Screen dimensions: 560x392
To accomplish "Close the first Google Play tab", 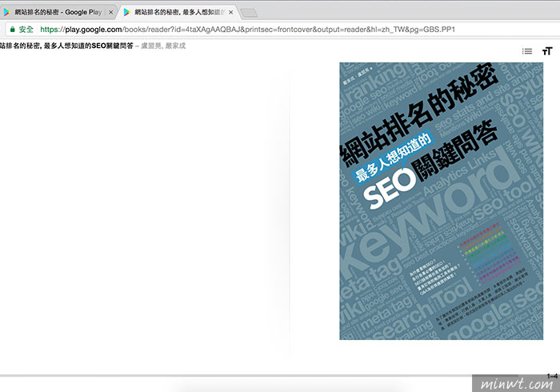I will pos(110,12).
